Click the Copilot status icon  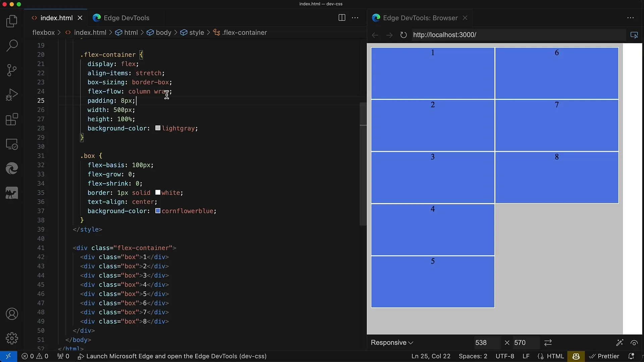[576, 356]
